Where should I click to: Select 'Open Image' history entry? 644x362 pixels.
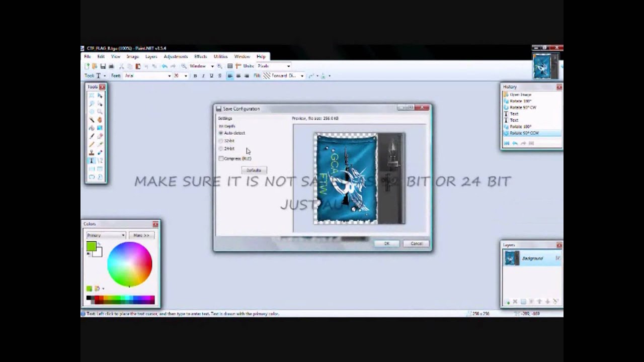click(x=520, y=95)
